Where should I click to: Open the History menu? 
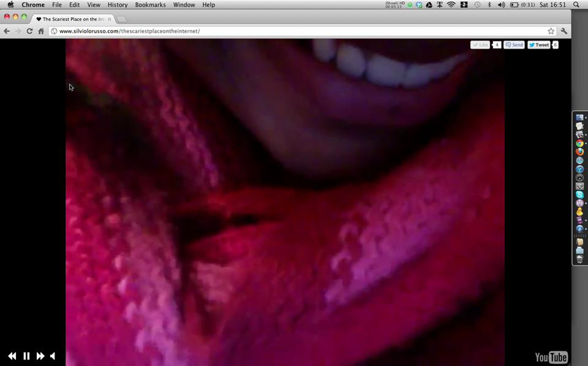[118, 5]
